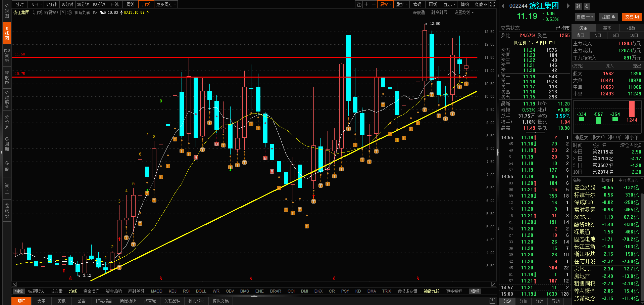Select 日线 daily period tab

click(115, 4)
